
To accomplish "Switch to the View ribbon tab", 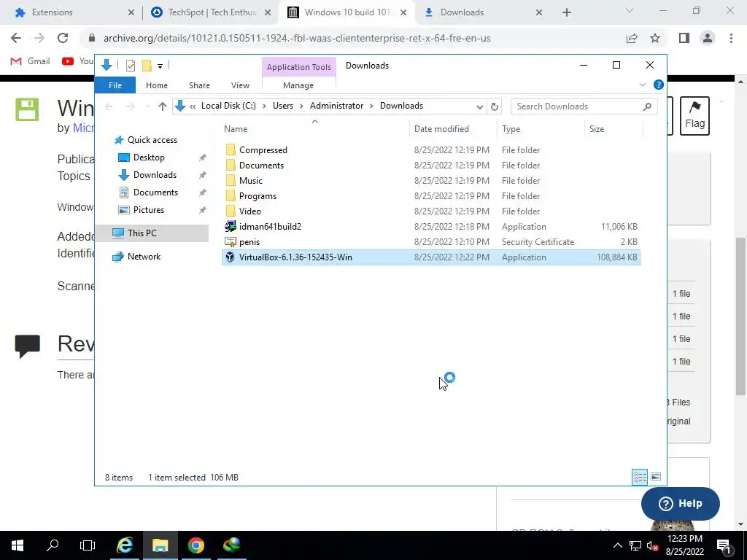I will click(240, 85).
